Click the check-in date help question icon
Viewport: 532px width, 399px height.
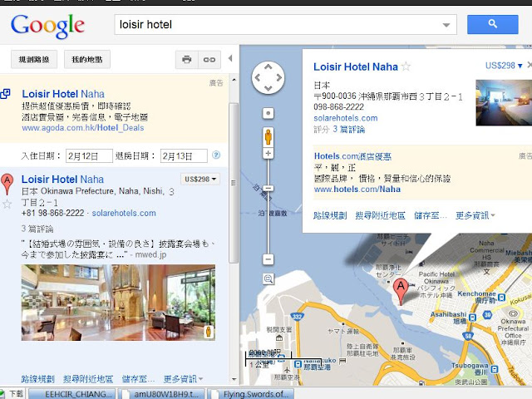[x=216, y=155]
